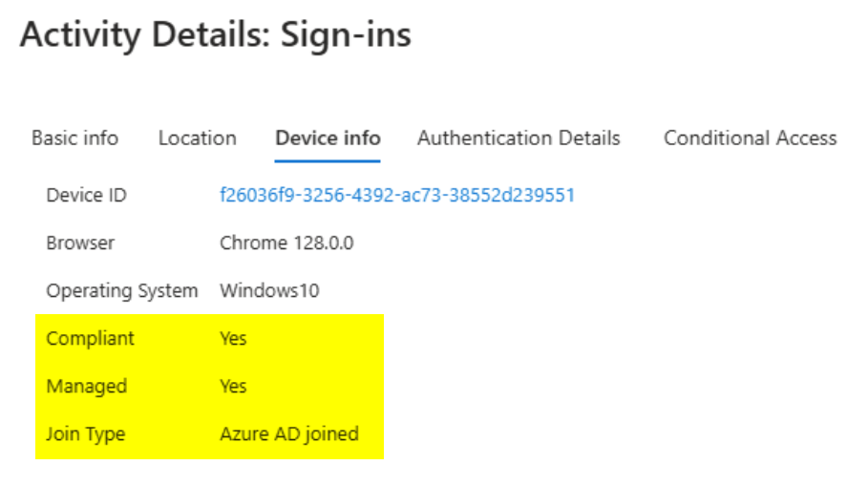Screen dimensions: 868x486
Task: Open the Device ID f26036f9 link
Action: pos(396,195)
